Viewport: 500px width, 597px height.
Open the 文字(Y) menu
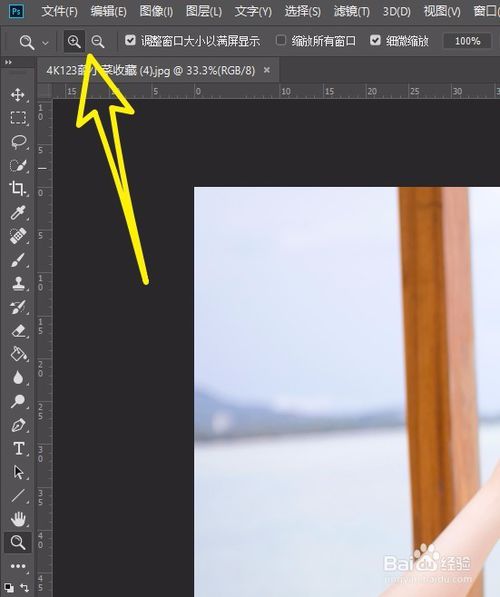tap(253, 12)
